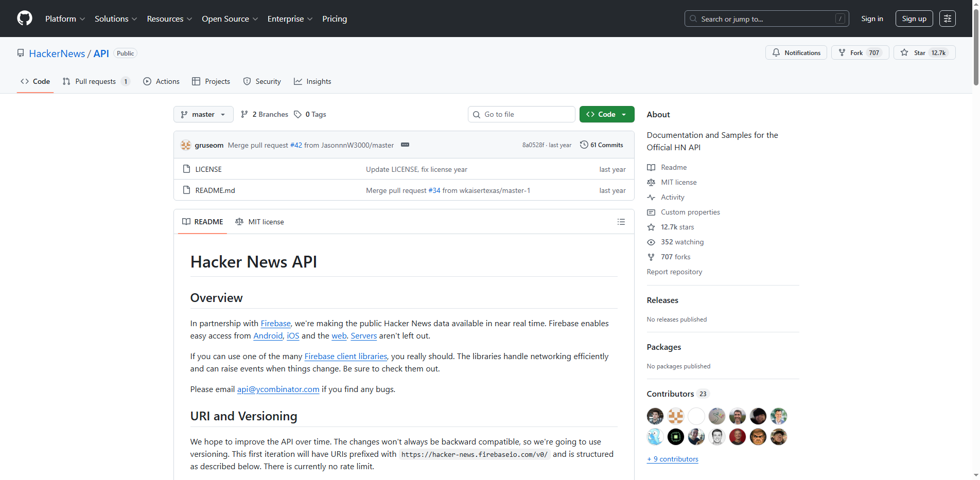The height and width of the screenshot is (480, 980).
Task: Click the GitHub octocat home logo
Action: tap(24, 19)
